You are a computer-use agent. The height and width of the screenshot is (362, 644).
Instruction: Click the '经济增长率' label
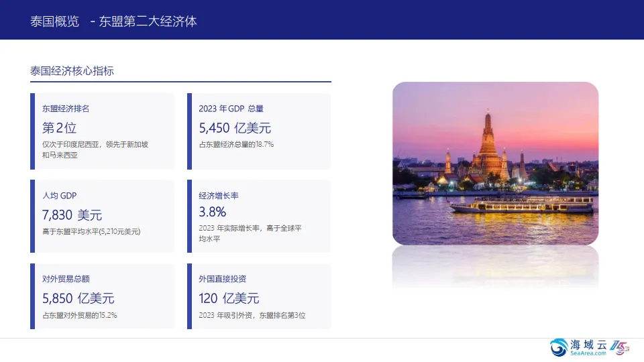pos(219,196)
